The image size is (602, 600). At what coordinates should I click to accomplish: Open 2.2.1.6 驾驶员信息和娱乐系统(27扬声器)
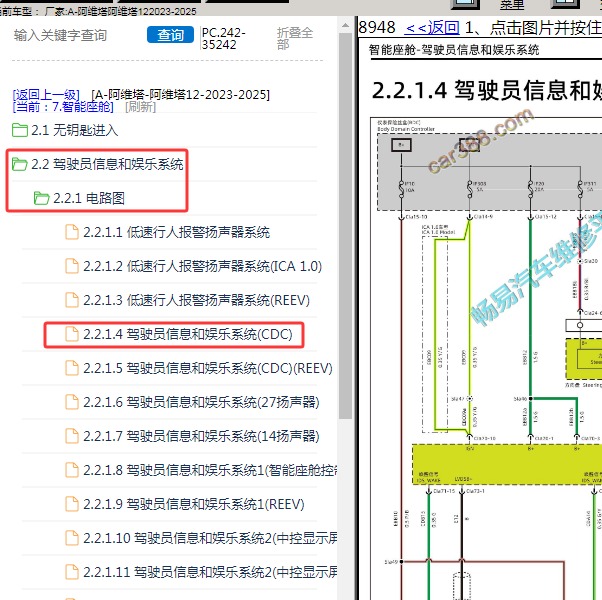tap(202, 402)
